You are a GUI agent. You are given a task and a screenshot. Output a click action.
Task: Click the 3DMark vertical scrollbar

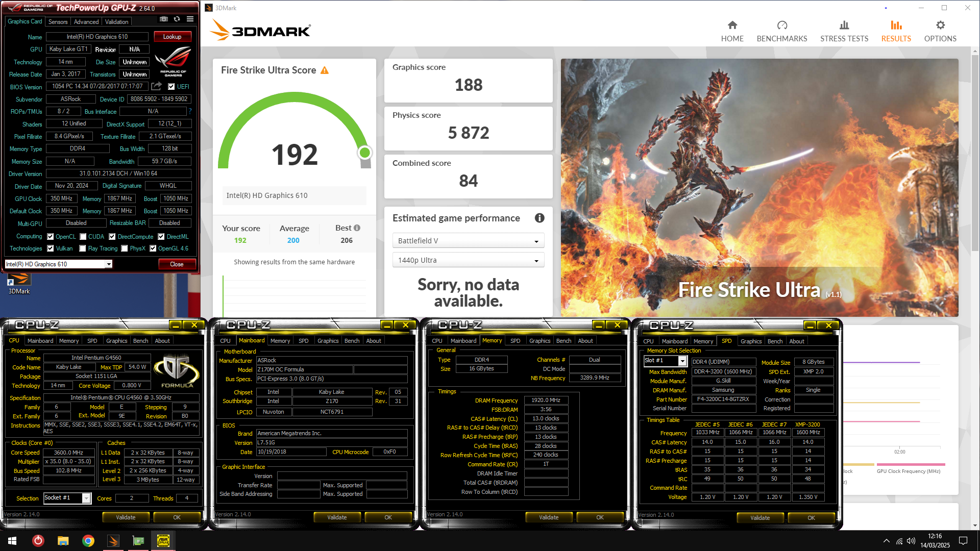tap(975, 153)
